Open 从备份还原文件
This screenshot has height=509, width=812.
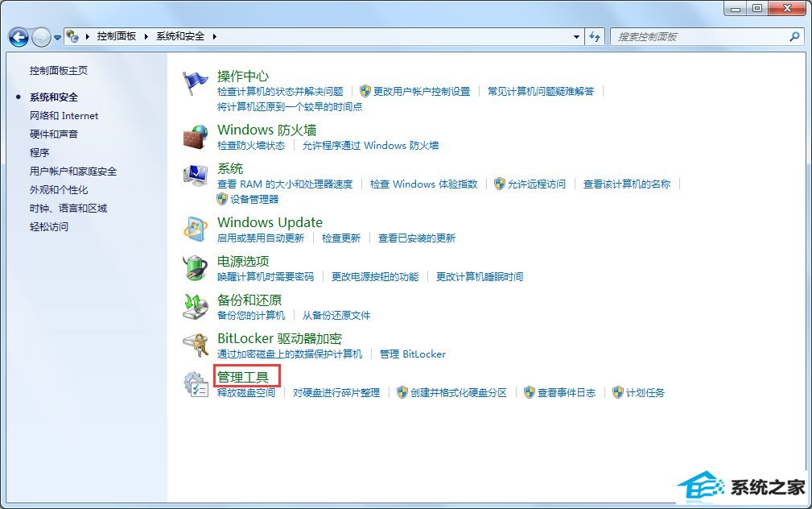[x=336, y=315]
